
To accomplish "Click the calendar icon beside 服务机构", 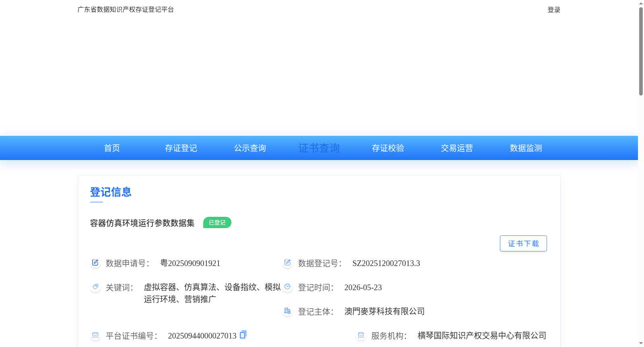I will point(361,335).
